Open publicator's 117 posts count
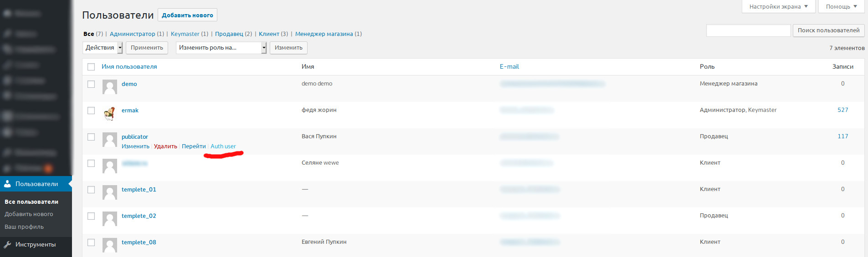This screenshot has width=868, height=257. pyautogui.click(x=843, y=136)
